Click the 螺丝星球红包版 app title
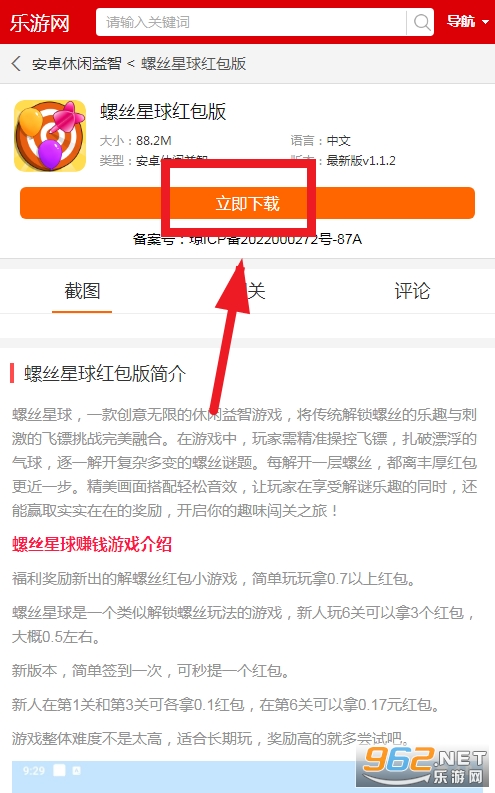Viewport: 495px width, 793px height. click(x=163, y=112)
